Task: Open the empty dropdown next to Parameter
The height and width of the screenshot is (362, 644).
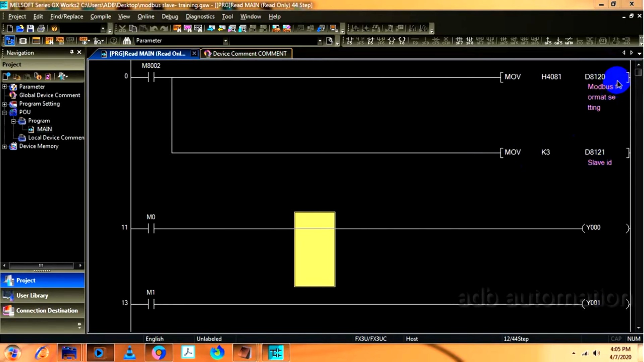Action: [x=320, y=41]
